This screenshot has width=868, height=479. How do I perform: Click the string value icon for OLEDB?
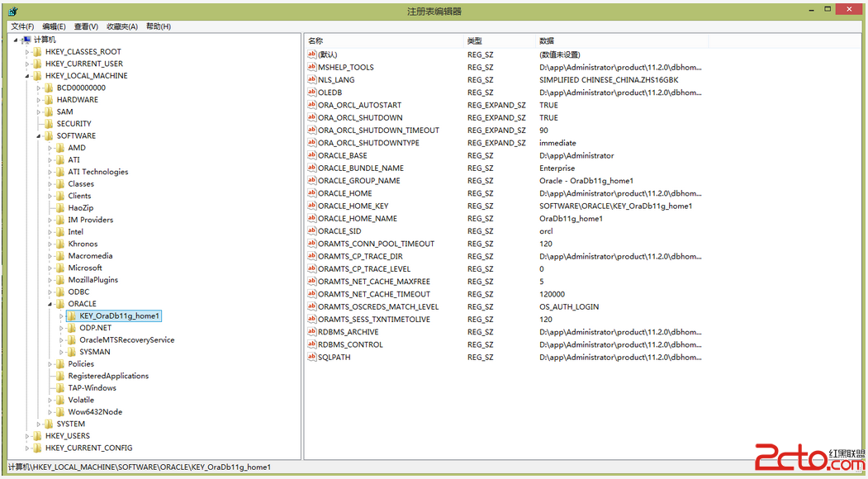point(312,92)
